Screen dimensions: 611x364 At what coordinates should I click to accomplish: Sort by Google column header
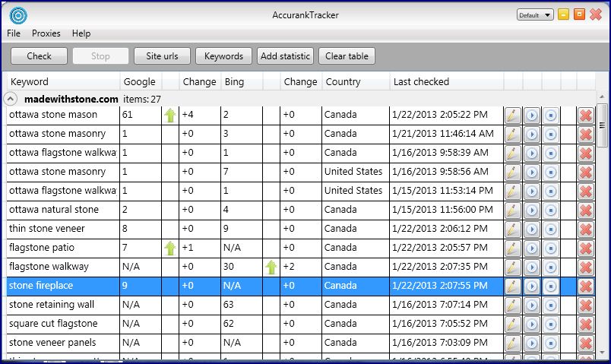pos(141,82)
